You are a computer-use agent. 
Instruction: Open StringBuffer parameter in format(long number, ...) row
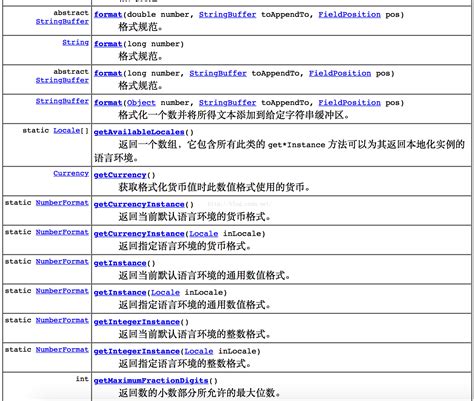tap(218, 73)
